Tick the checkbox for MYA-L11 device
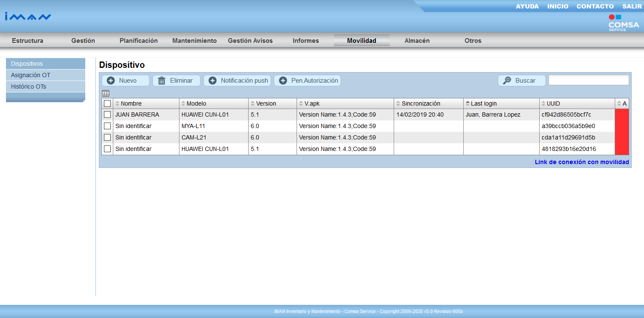The width and height of the screenshot is (644, 318). pyautogui.click(x=107, y=126)
